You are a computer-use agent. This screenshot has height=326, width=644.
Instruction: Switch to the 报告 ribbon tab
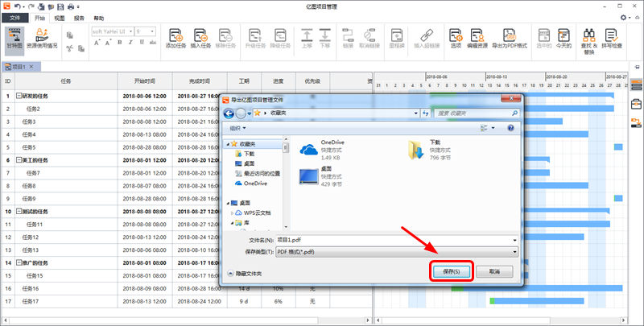[x=79, y=18]
